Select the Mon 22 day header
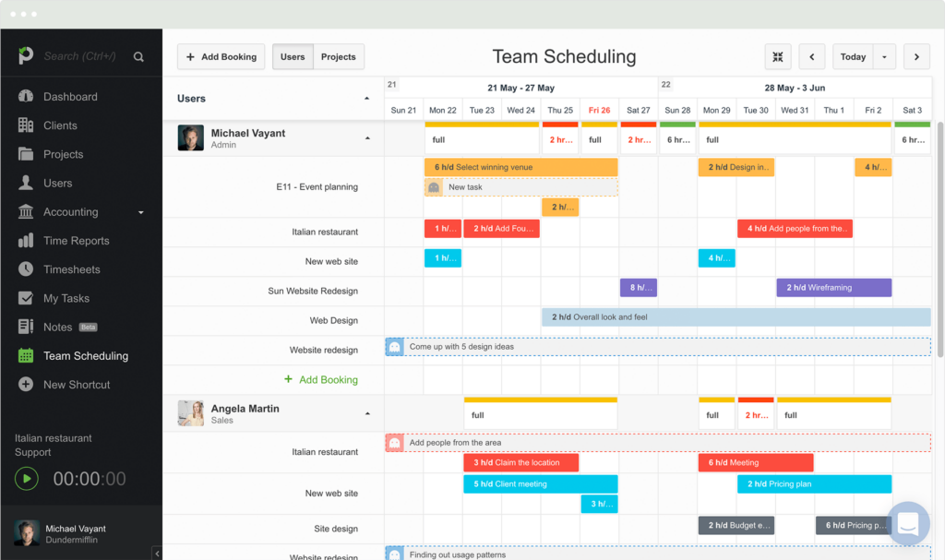 pyautogui.click(x=442, y=111)
